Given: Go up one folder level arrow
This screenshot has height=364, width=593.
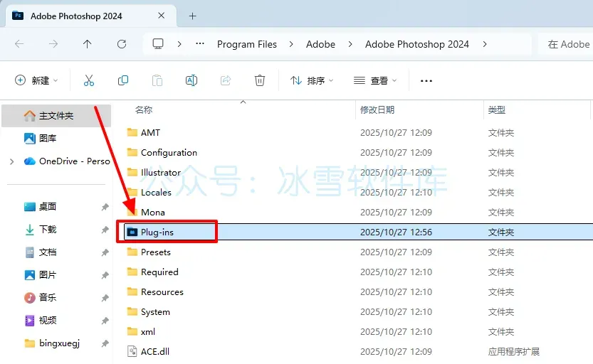Looking at the screenshot, I should 88,44.
